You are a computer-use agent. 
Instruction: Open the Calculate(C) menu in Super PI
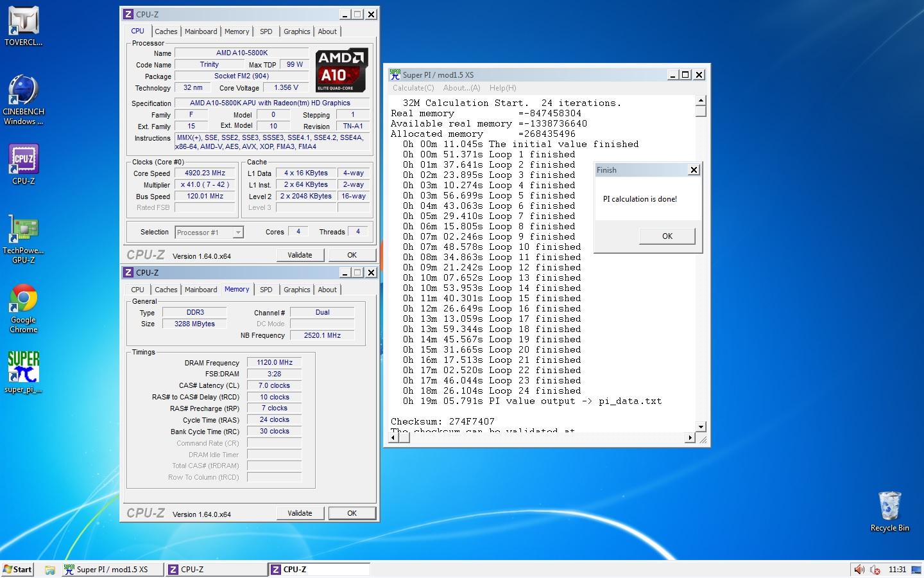tap(413, 88)
